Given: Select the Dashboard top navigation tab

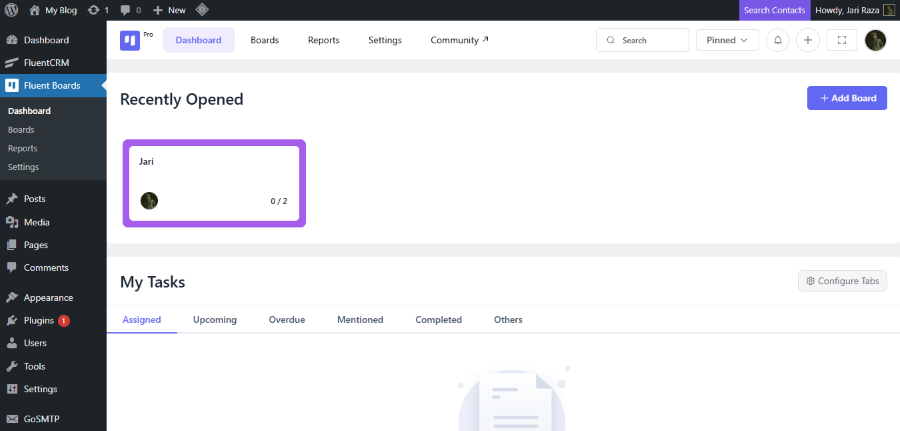Looking at the screenshot, I should [199, 40].
